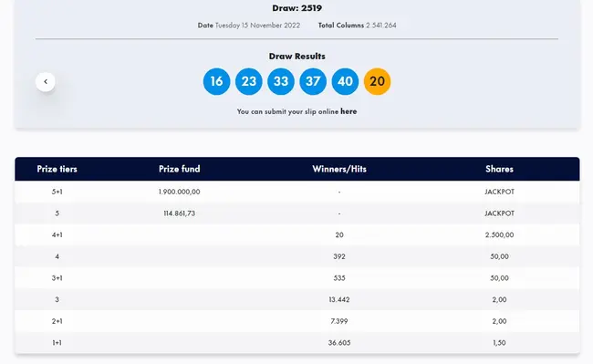
Task: Click the 2.500,00 share amount
Action: 499,234
